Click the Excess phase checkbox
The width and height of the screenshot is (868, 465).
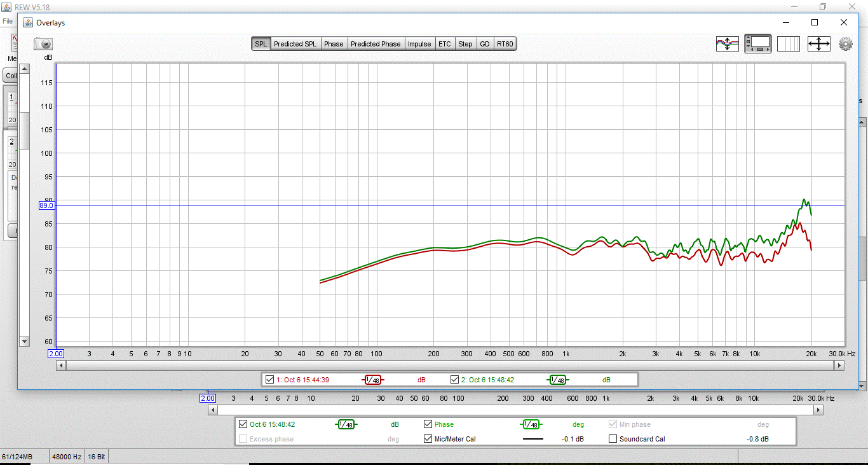click(x=243, y=439)
